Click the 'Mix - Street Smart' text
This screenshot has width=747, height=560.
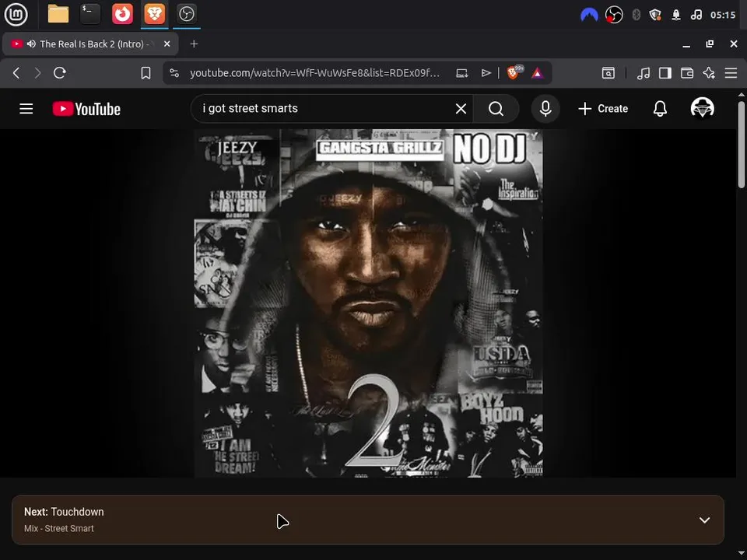coord(58,529)
